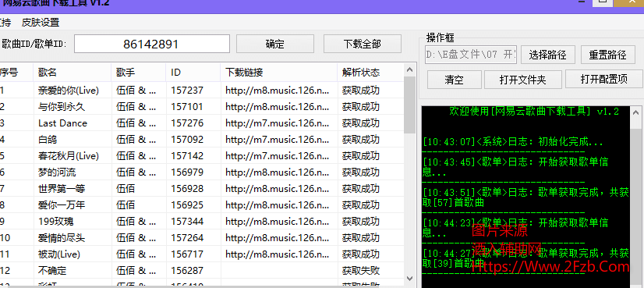
Task: Sort by 序号 column header
Action: [16, 73]
